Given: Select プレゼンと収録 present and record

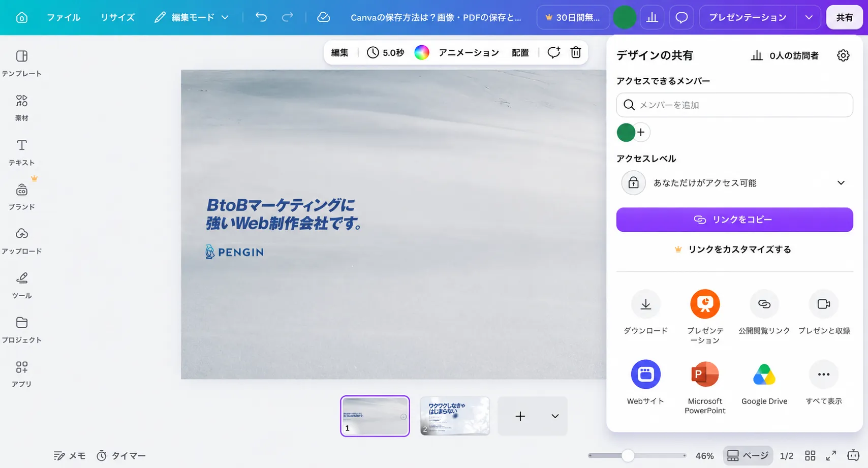Looking at the screenshot, I should click(824, 312).
